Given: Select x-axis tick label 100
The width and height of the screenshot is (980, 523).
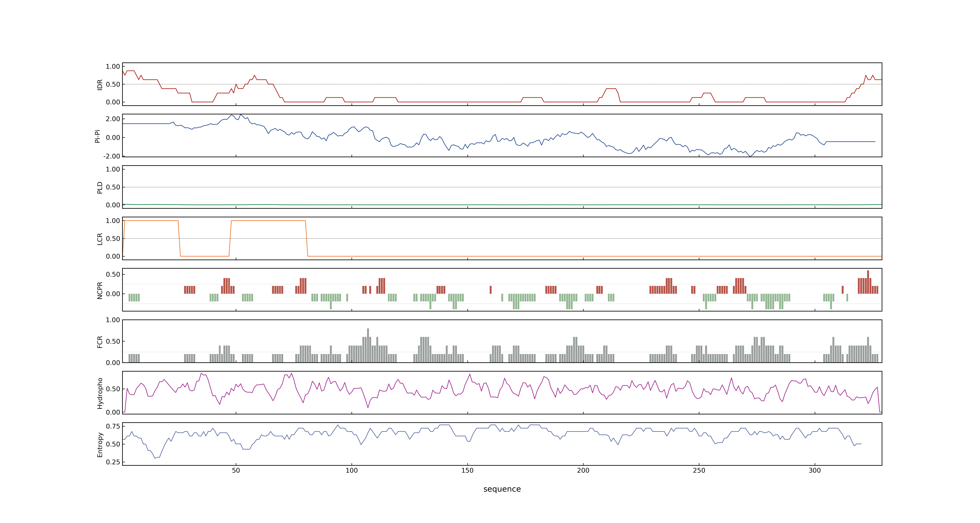Looking at the screenshot, I should point(352,470).
